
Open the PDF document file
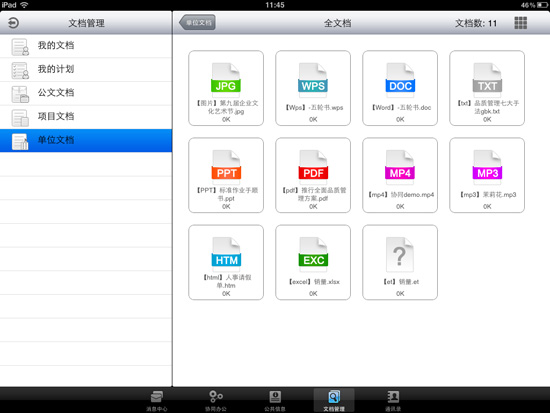[313, 175]
